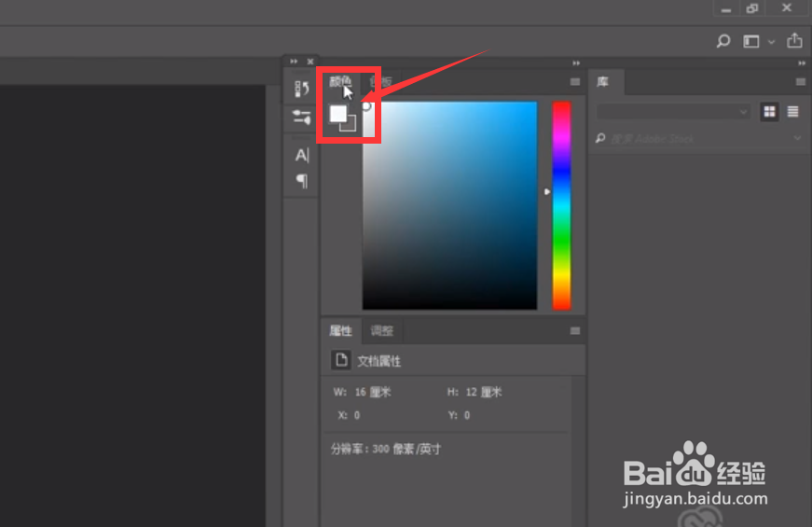Minimize the Photoshop window
Screen dimensions: 812x527
(x=726, y=9)
